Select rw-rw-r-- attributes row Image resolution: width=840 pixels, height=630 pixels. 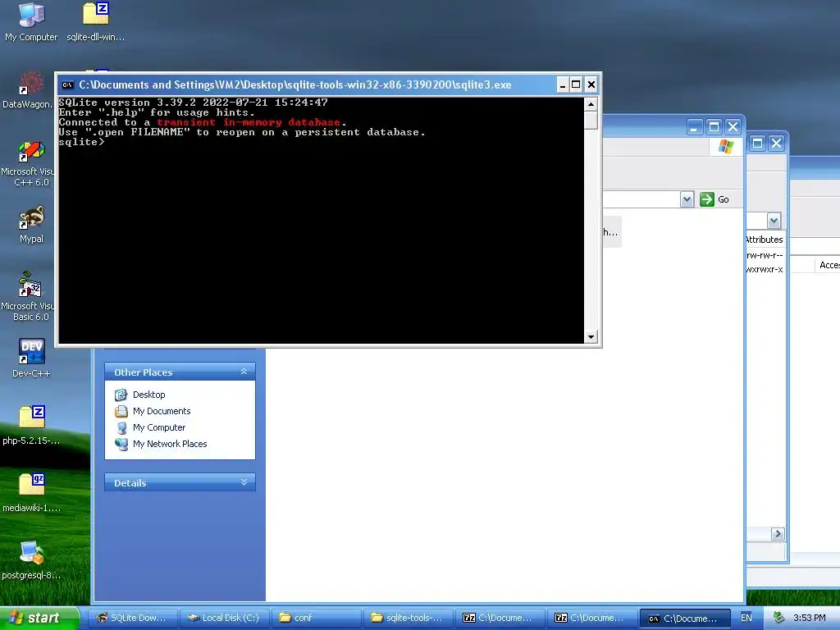765,256
